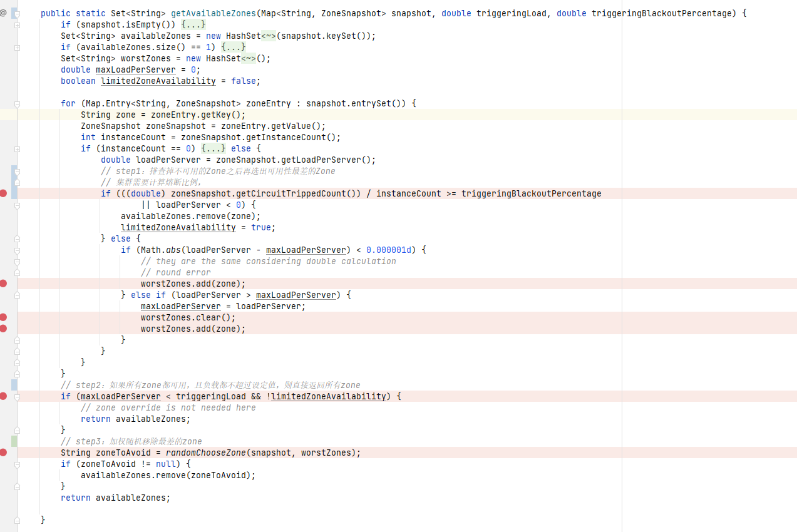Remove breakpoint on worstZones.clear() line

[3, 317]
